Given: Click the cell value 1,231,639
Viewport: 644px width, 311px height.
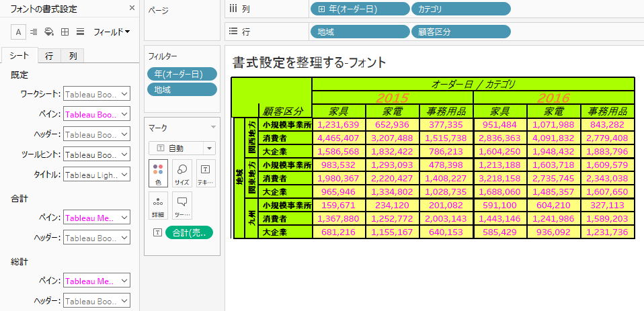Looking at the screenshot, I should 339,125.
